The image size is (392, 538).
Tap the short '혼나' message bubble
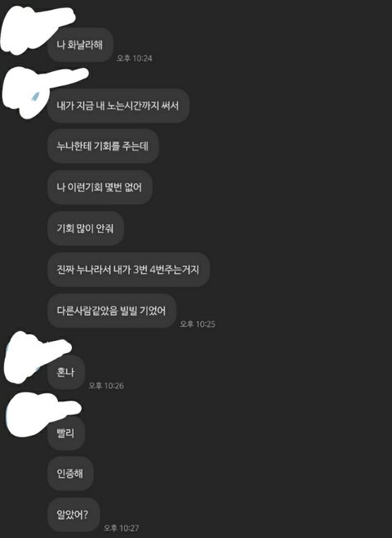(66, 372)
